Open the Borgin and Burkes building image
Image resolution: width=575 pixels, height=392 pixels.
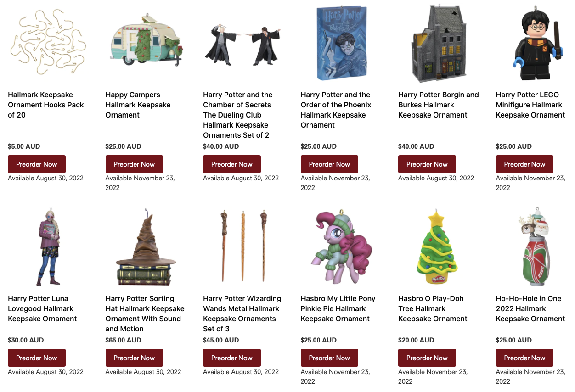[x=438, y=44]
